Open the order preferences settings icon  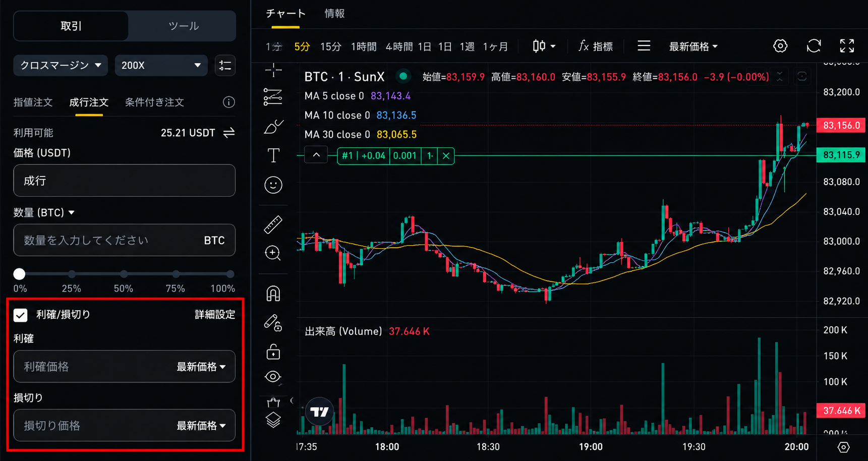[x=225, y=66]
